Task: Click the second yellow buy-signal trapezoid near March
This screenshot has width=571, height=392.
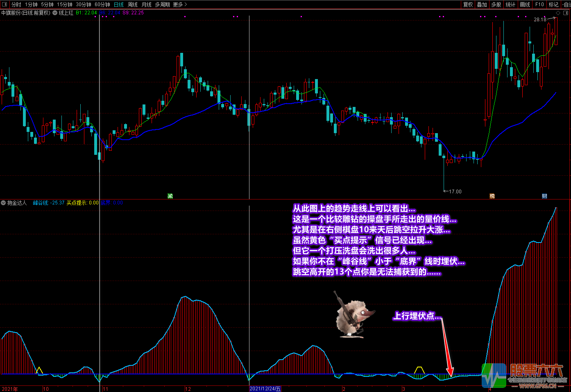Action: click(419, 370)
